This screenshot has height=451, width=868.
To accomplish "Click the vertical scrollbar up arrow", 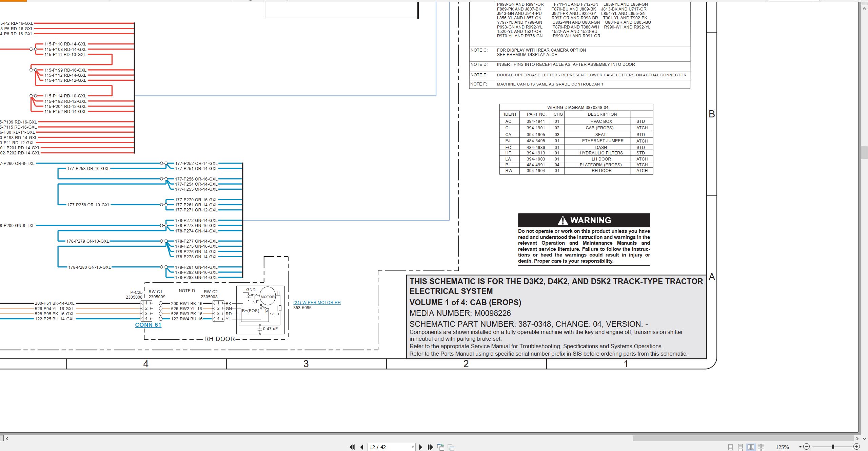I will (x=864, y=8).
